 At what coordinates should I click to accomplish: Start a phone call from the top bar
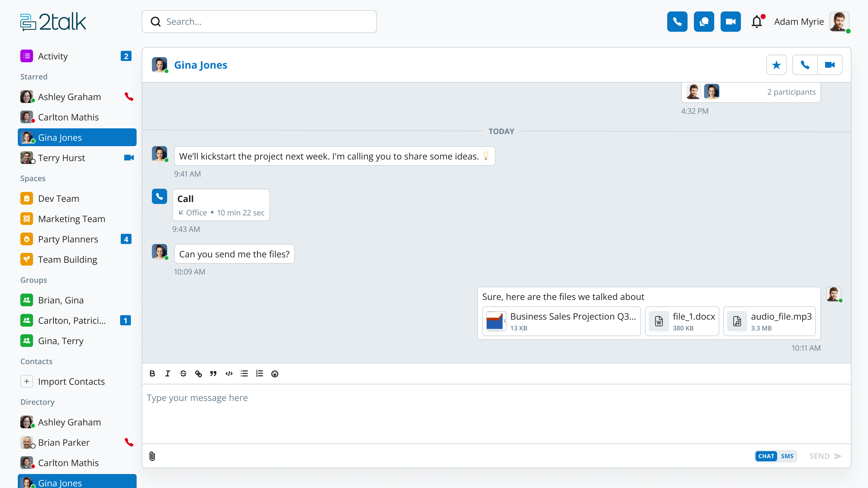(x=677, y=22)
